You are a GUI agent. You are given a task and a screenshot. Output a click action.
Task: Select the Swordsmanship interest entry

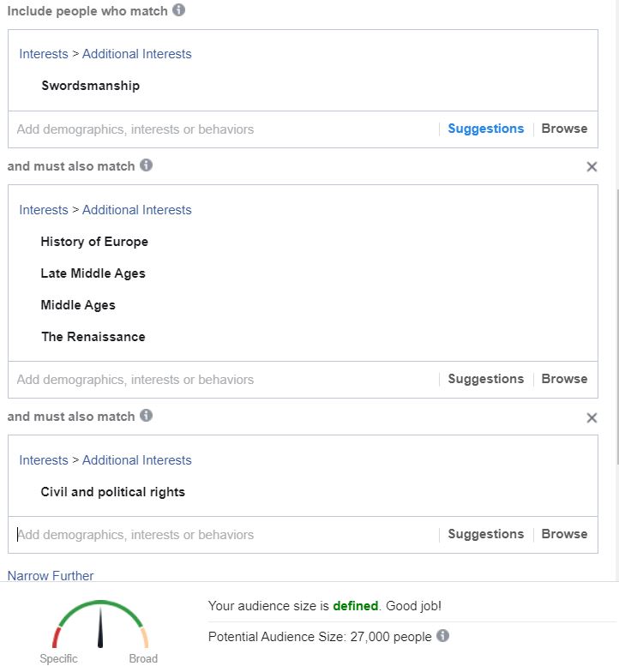[x=91, y=86]
